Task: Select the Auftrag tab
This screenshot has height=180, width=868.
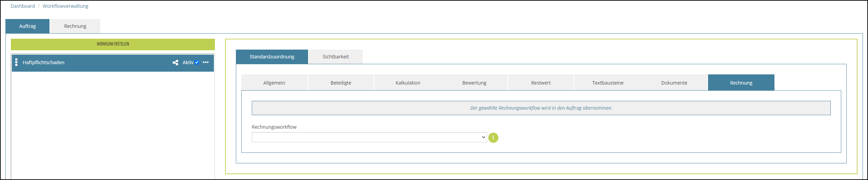Action: tap(27, 26)
